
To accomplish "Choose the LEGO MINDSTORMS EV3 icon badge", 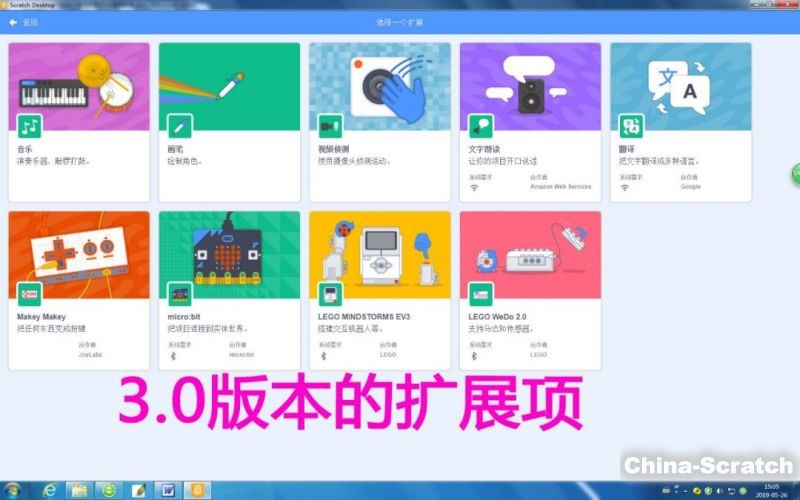I will point(330,294).
